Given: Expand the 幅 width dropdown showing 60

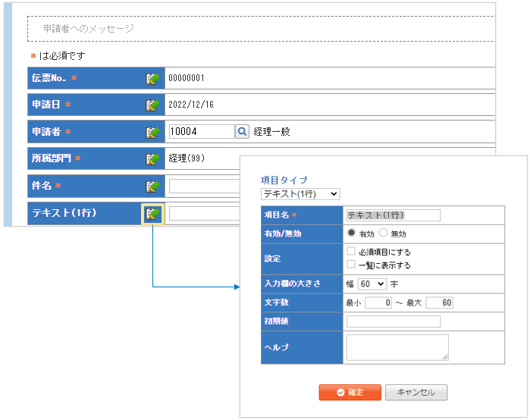Looking at the screenshot, I should (x=372, y=284).
